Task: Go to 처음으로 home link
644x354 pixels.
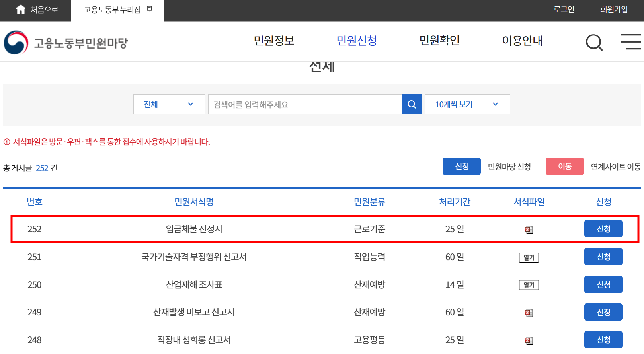Action: [x=44, y=10]
